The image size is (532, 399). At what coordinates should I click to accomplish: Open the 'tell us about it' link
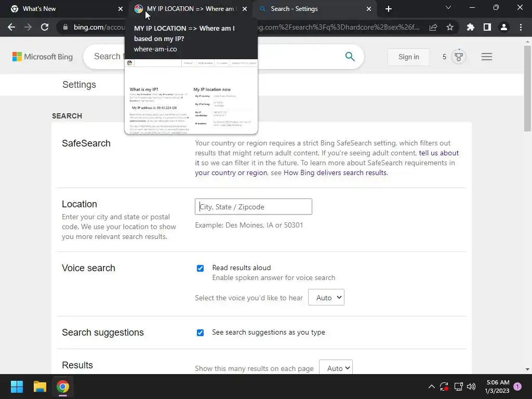tap(438, 153)
